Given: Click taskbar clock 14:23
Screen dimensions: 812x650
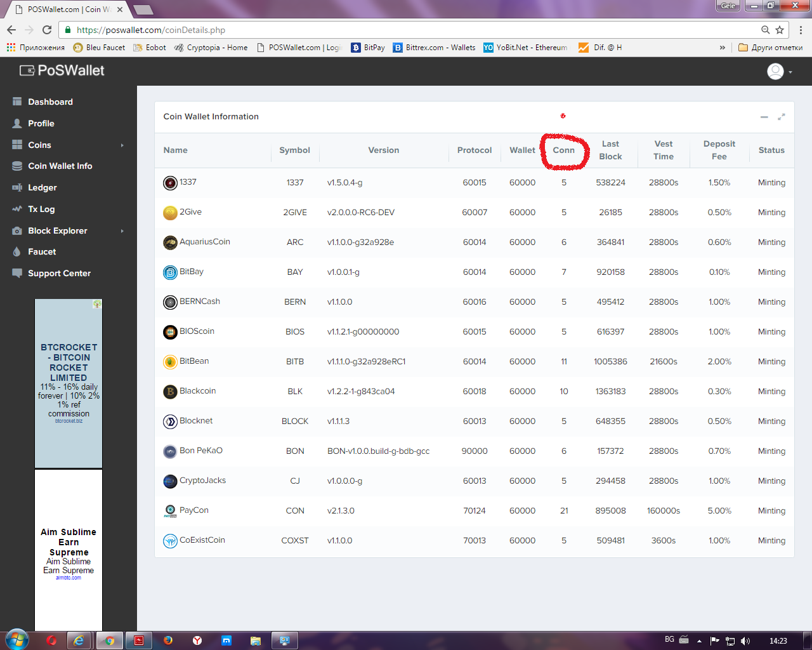Looking at the screenshot, I should coord(778,641).
